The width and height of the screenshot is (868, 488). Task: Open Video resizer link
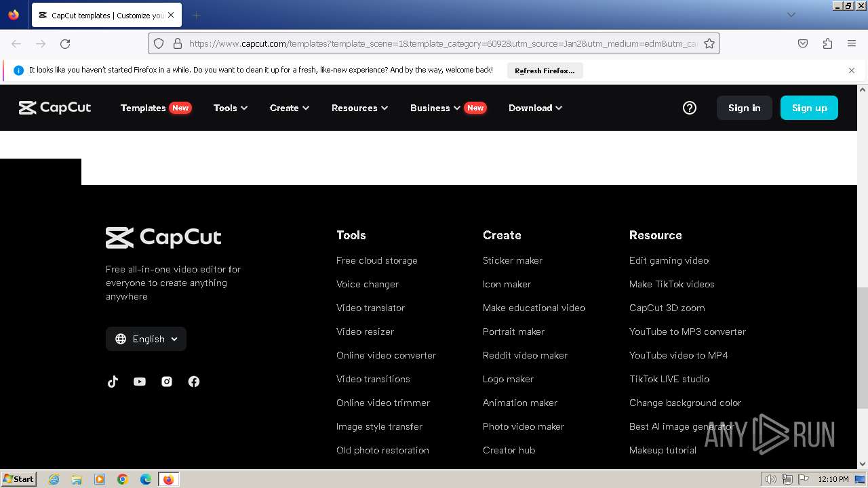point(365,331)
